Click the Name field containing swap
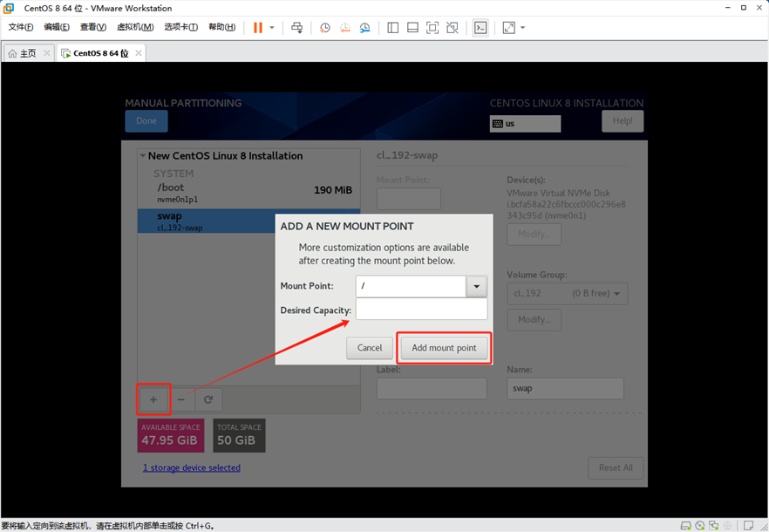Viewport: 769px width, 532px height. 565,388
